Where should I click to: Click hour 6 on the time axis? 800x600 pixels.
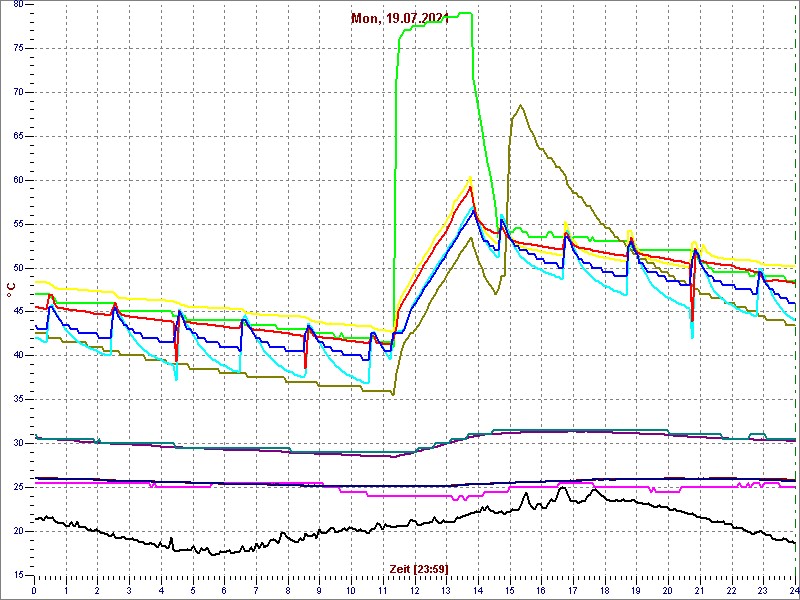point(224,590)
